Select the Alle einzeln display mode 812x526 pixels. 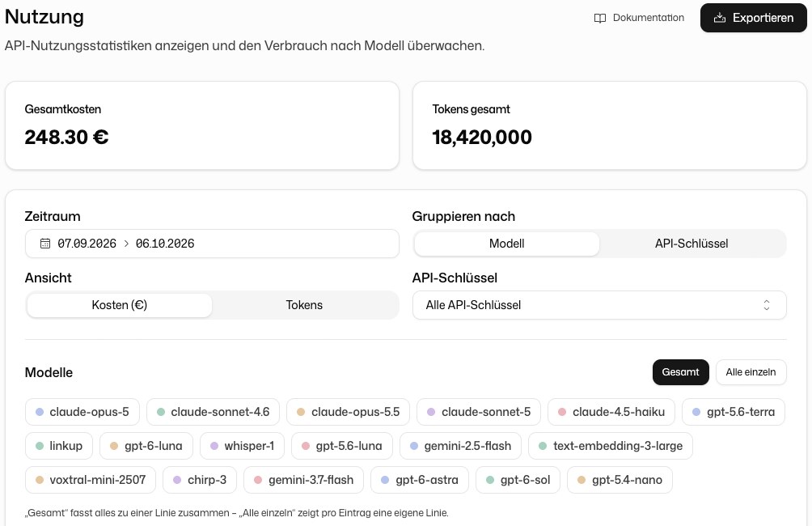751,372
